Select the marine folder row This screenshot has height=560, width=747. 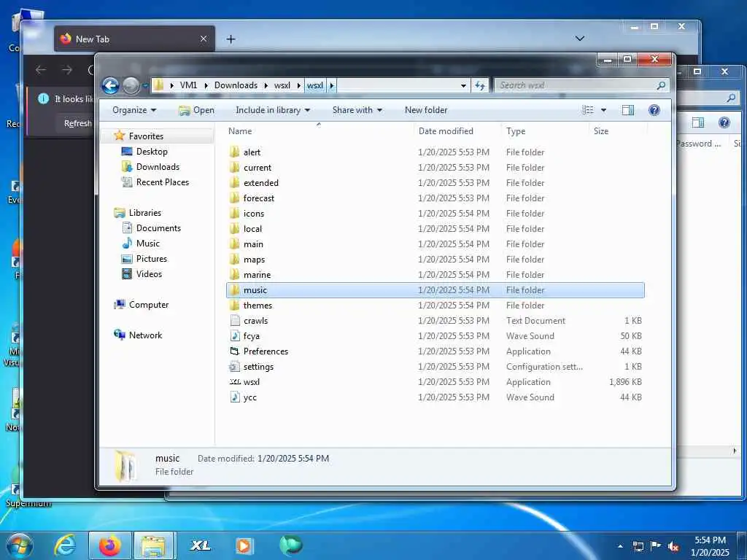point(436,275)
